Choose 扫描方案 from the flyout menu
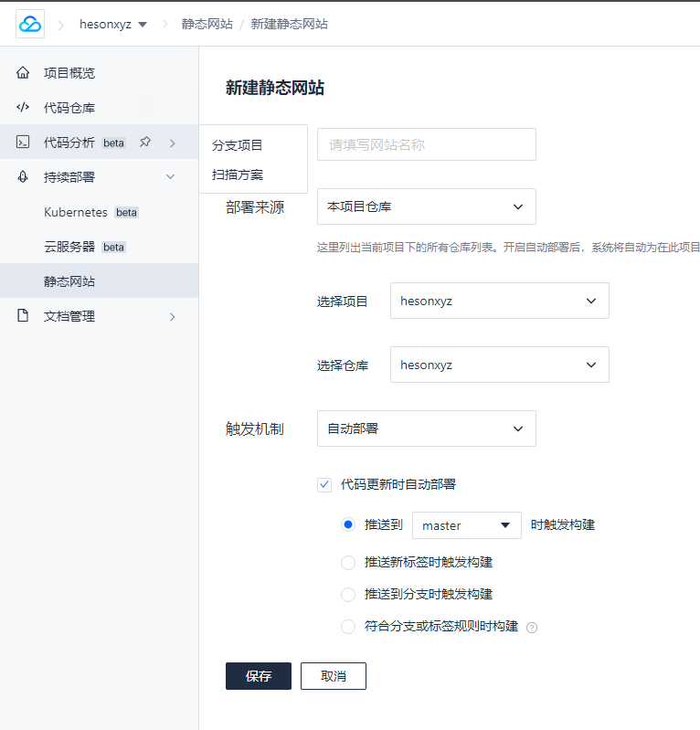700x730 pixels. tap(237, 175)
